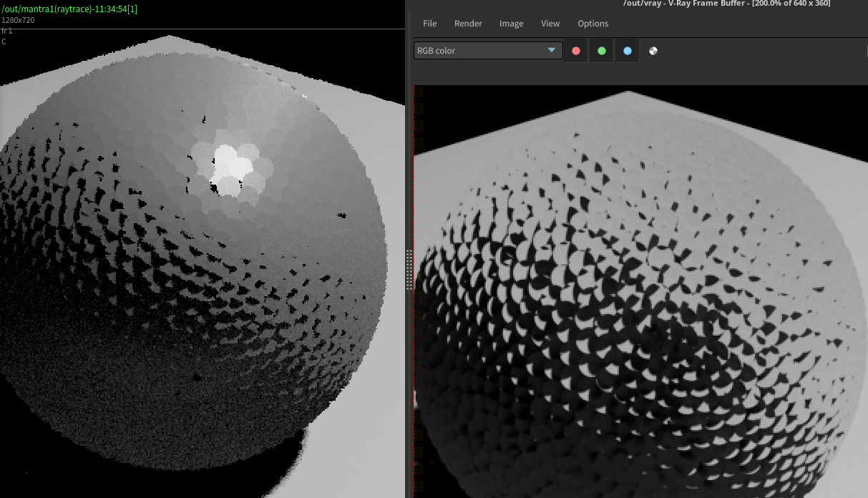Image resolution: width=868 pixels, height=498 pixels.
Task: Click the Mantra raytrace render image
Action: point(203,265)
